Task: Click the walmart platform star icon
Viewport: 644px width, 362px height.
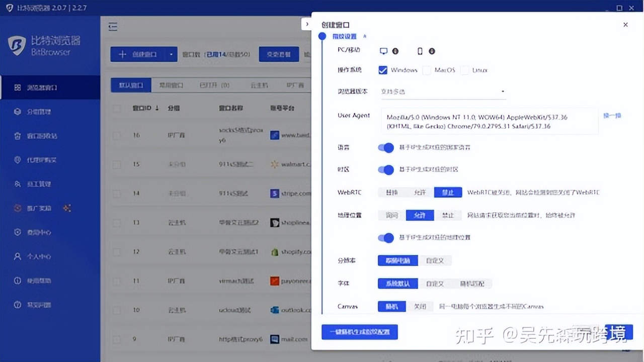Action: pyautogui.click(x=275, y=164)
